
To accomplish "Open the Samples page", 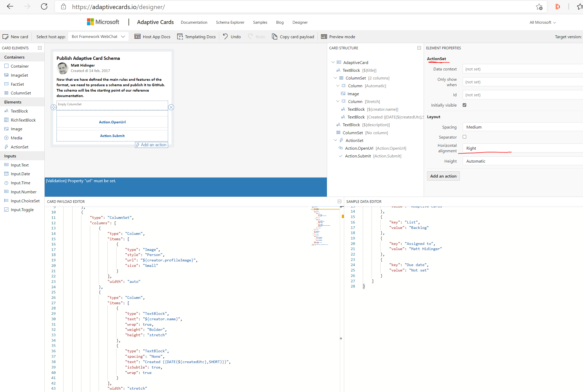I will [x=260, y=22].
